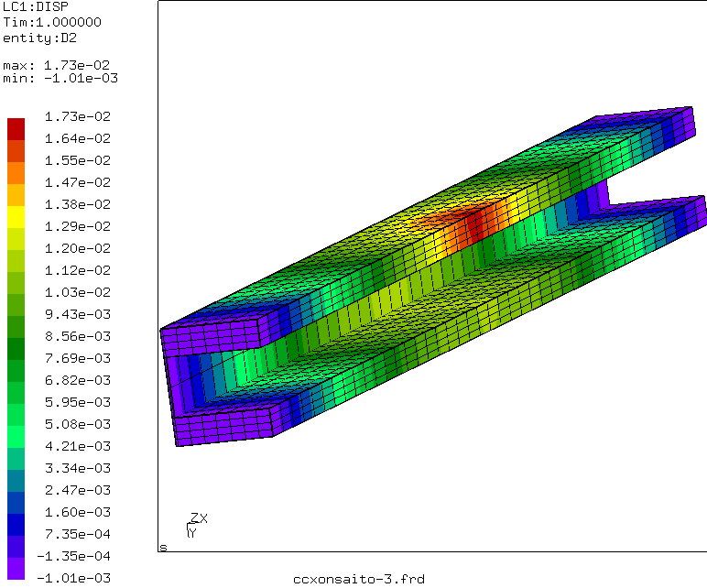
Task: Click the min: -1.01e-03 readout
Action: 60,79
